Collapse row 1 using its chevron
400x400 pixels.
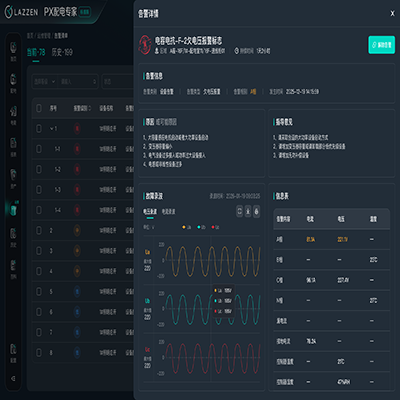51,129
